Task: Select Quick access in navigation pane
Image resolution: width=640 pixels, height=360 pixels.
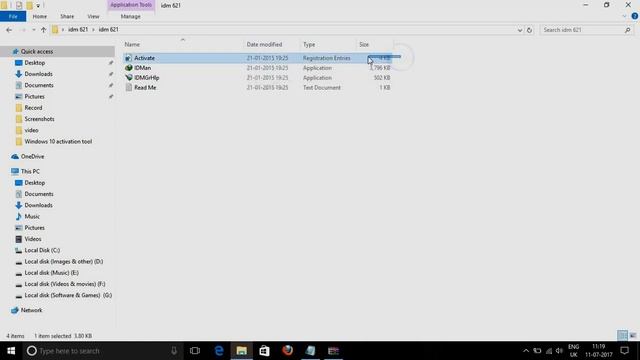Action: tap(37, 51)
